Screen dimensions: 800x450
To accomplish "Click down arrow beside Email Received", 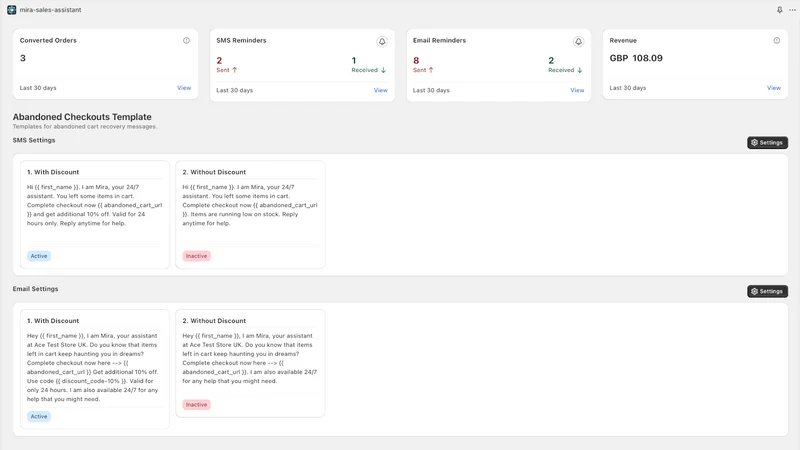I will point(580,70).
